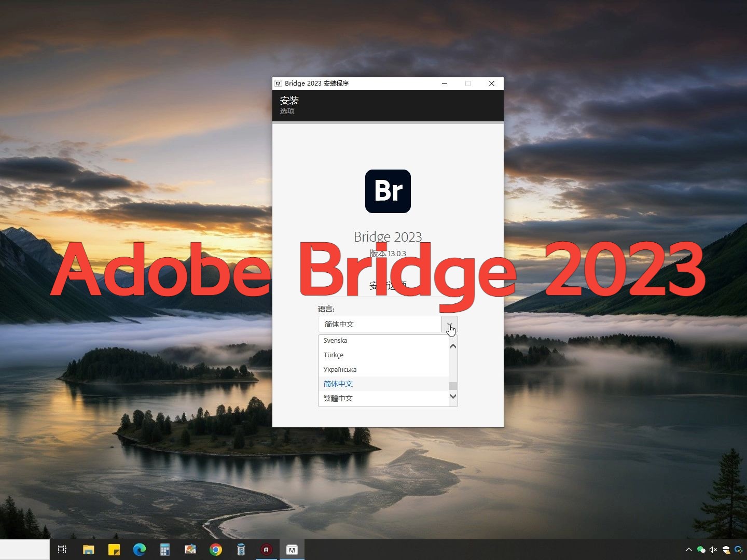Click the 版本 13.0.3 version text

click(x=388, y=254)
